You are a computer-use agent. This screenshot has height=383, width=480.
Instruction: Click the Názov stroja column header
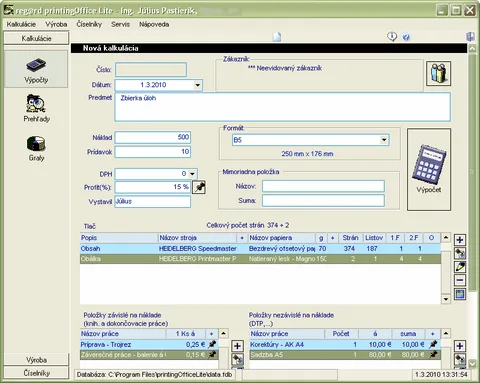pos(197,238)
